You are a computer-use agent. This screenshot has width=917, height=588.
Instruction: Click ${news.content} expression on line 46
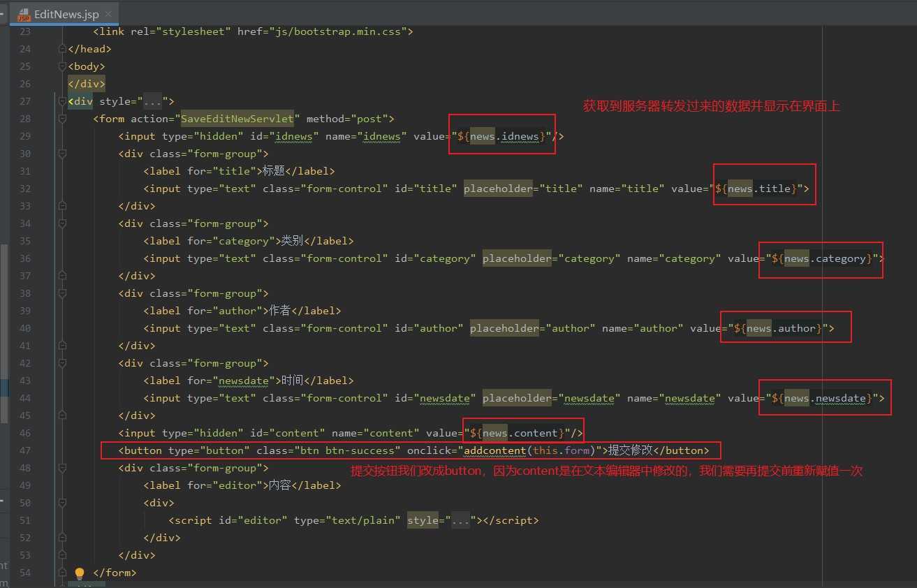pyautogui.click(x=518, y=433)
